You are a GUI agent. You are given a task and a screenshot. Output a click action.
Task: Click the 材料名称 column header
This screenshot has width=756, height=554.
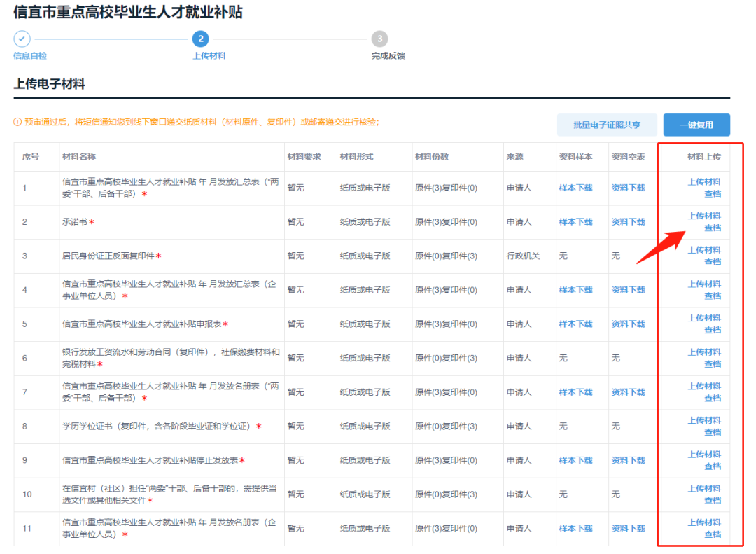tap(79, 157)
